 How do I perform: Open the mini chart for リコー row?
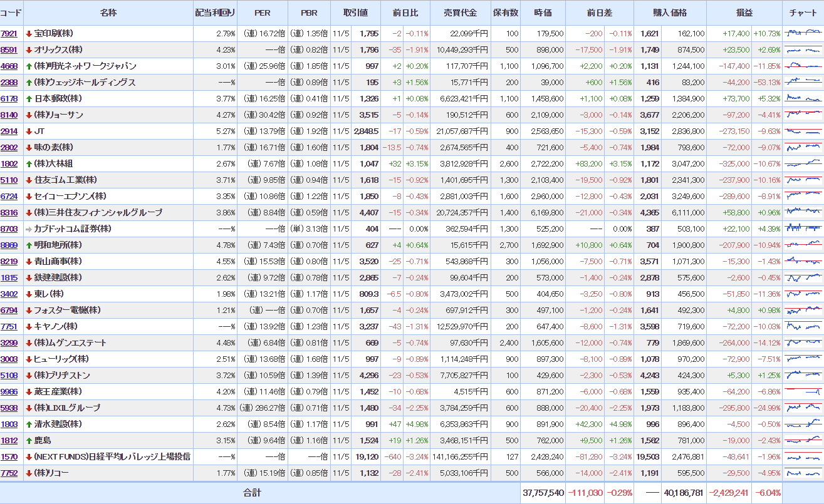tap(803, 473)
